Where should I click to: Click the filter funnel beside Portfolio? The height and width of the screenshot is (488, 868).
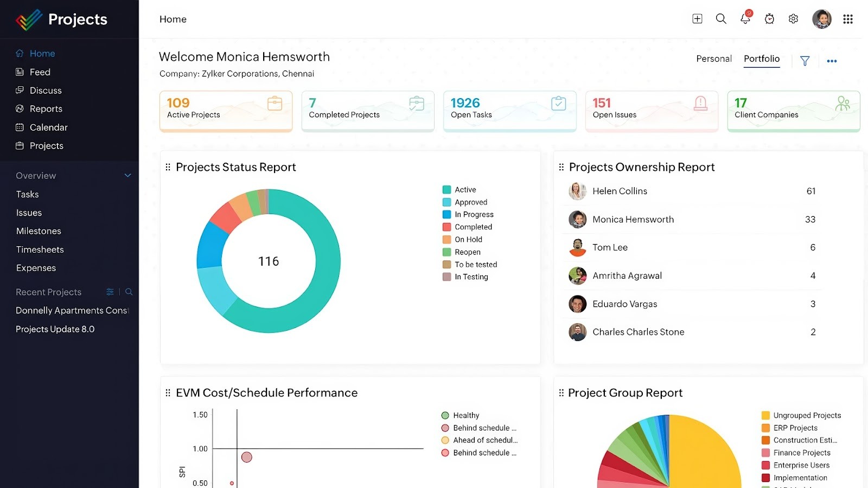pyautogui.click(x=805, y=61)
